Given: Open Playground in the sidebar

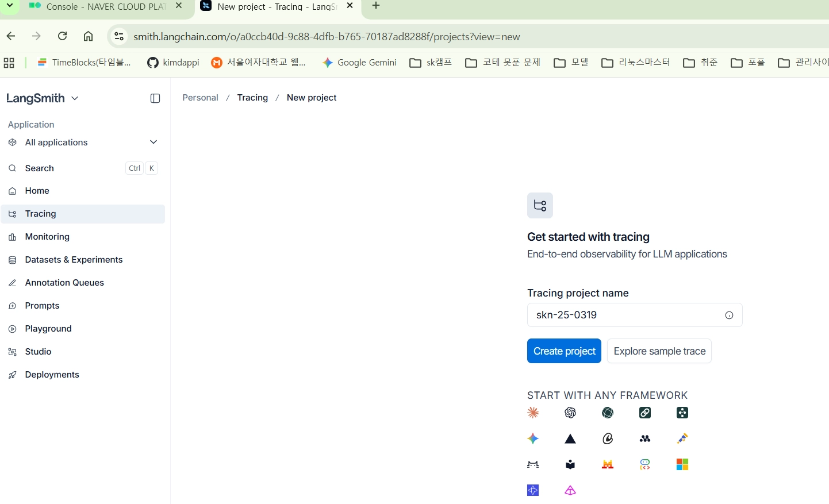Looking at the screenshot, I should click(83, 329).
